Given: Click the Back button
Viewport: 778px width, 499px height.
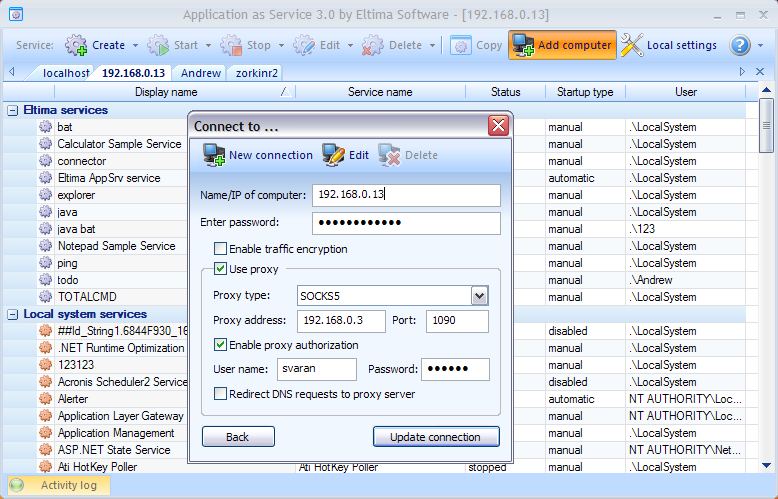Looking at the screenshot, I should tap(238, 437).
